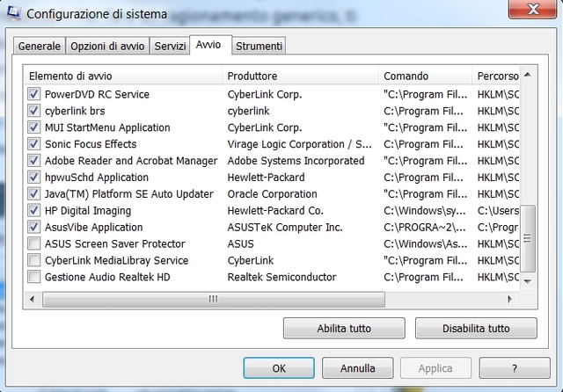Select the Strumenti tab
This screenshot has width=563, height=392.
(260, 46)
